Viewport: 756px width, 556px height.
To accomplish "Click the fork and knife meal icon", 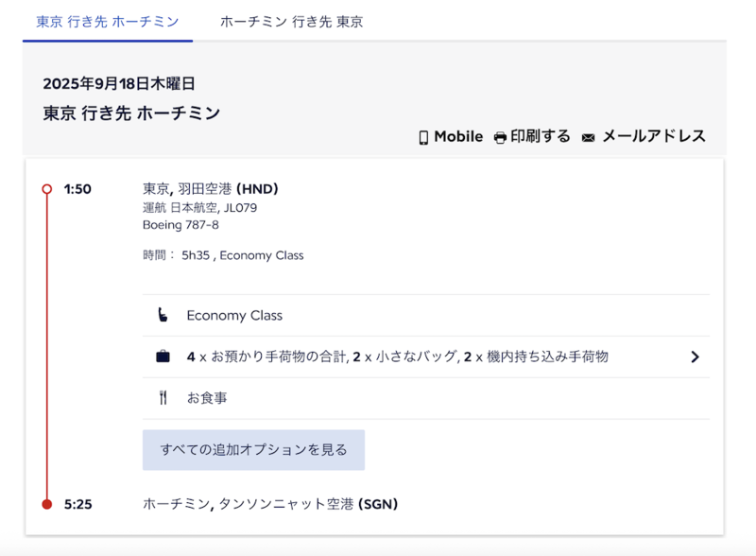I will pyautogui.click(x=163, y=398).
